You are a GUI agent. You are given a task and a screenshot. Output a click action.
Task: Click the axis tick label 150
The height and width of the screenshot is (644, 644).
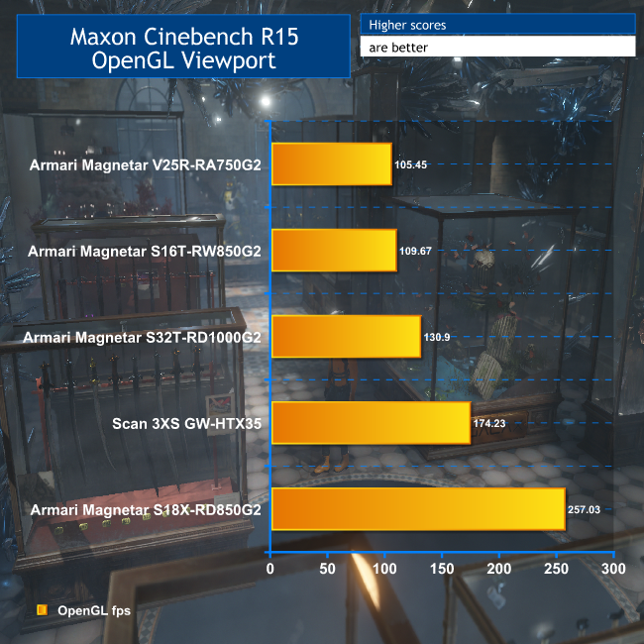pos(442,569)
